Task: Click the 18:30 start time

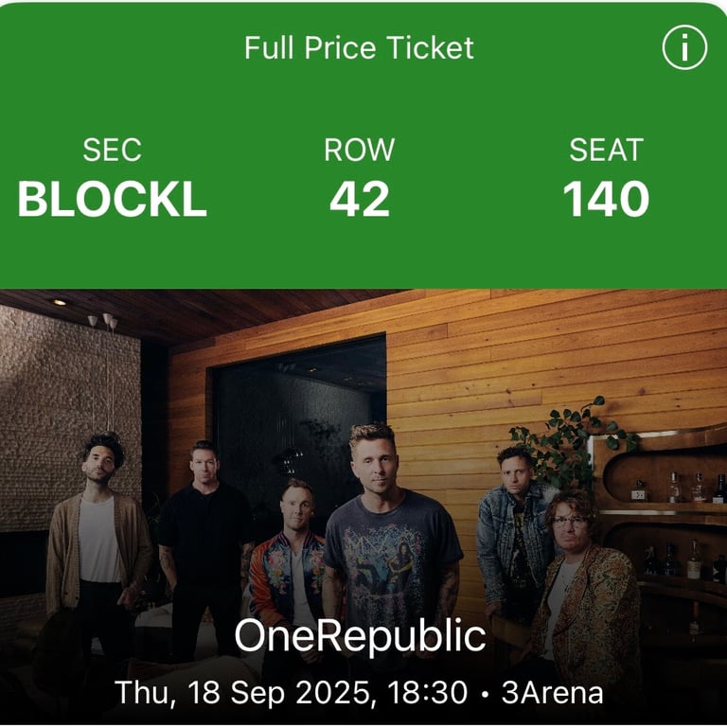Action: tap(428, 693)
